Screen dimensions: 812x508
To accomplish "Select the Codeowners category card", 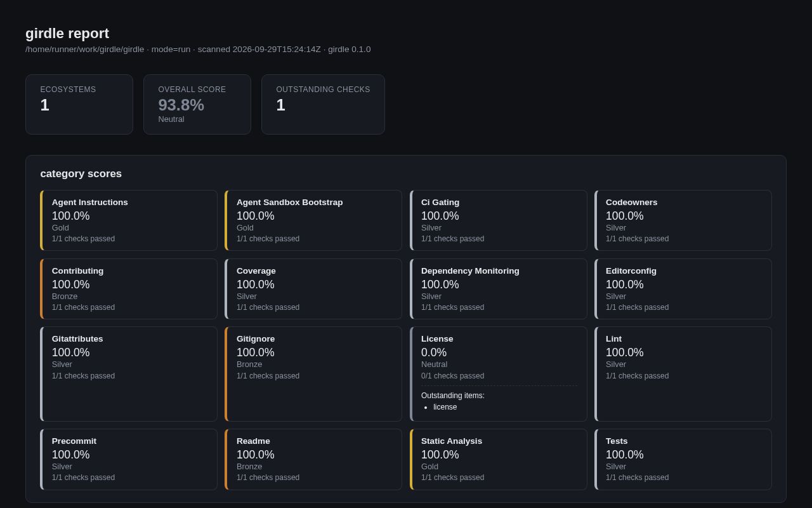I will pos(683,220).
